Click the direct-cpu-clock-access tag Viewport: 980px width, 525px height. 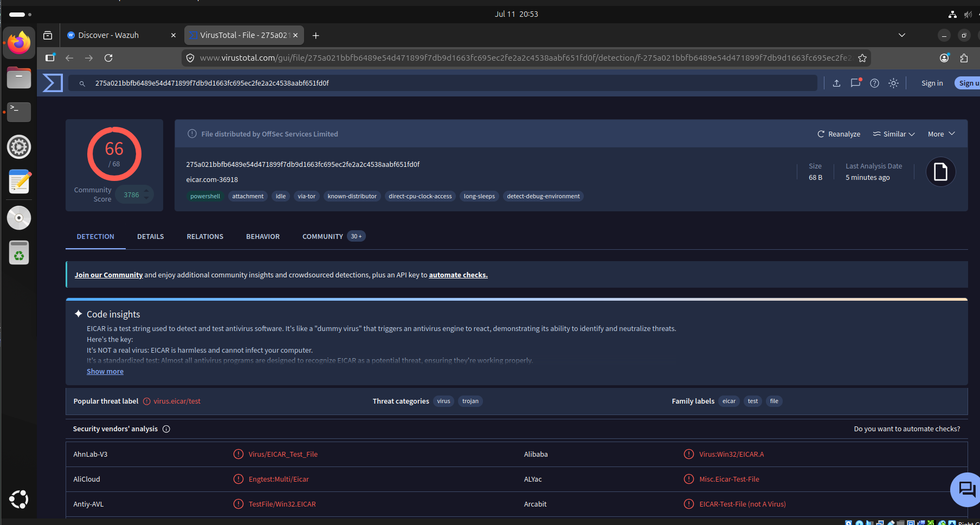pos(420,196)
